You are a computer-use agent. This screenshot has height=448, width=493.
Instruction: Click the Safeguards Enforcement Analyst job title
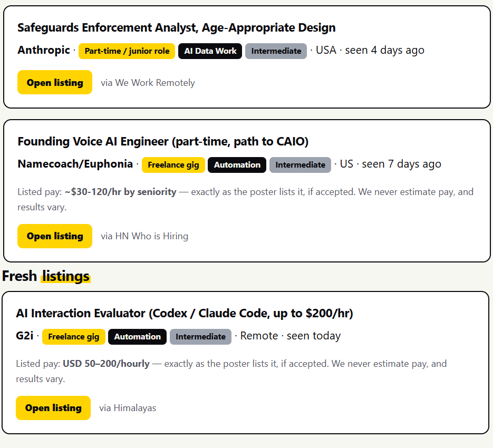177,27
